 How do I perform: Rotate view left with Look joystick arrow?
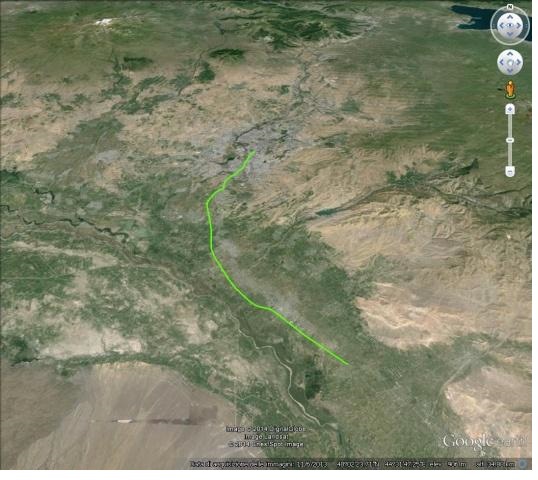pos(501,25)
